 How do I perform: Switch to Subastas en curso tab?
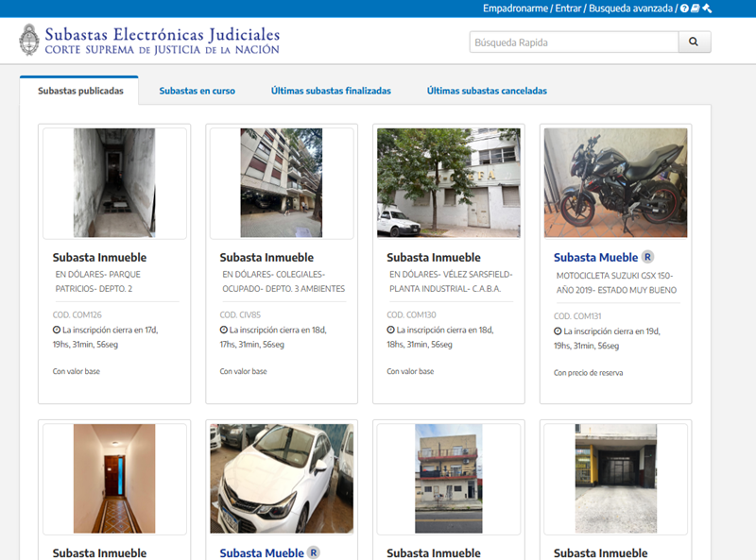tap(198, 91)
